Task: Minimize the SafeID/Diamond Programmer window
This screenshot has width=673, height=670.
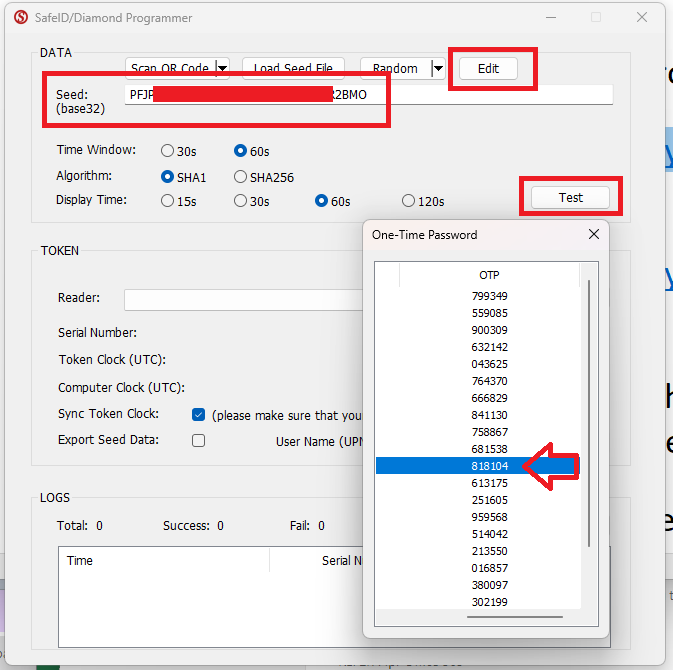Action: pyautogui.click(x=549, y=18)
